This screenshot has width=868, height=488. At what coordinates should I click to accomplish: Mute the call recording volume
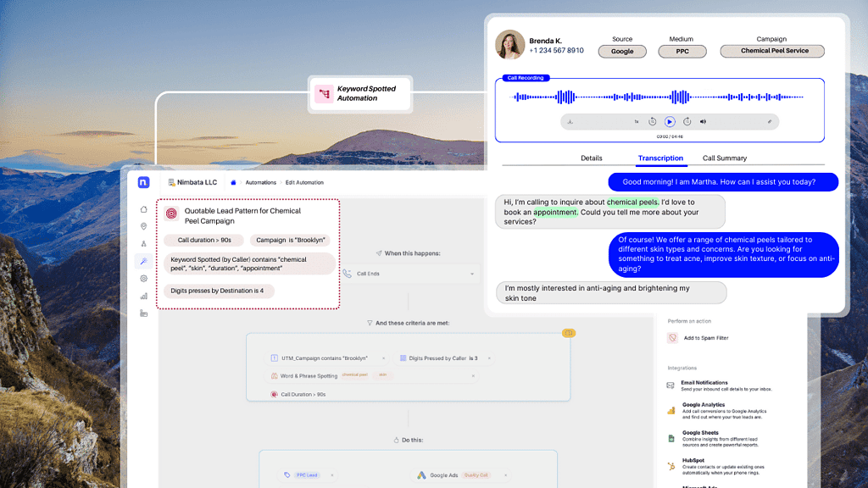click(703, 122)
